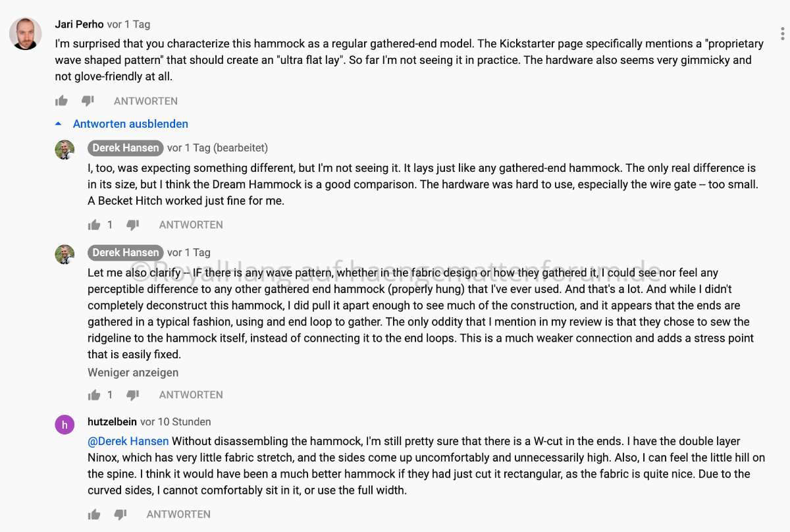
Task: Dislike Jari Perho's comment
Action: (88, 101)
